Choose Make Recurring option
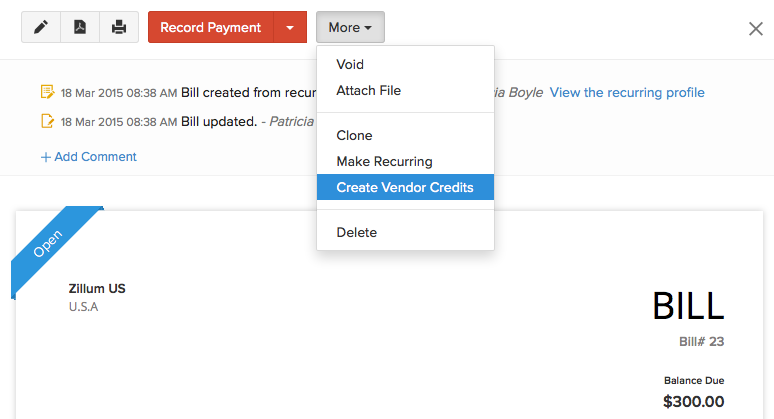Image resolution: width=774 pixels, height=419 pixels. (x=384, y=161)
